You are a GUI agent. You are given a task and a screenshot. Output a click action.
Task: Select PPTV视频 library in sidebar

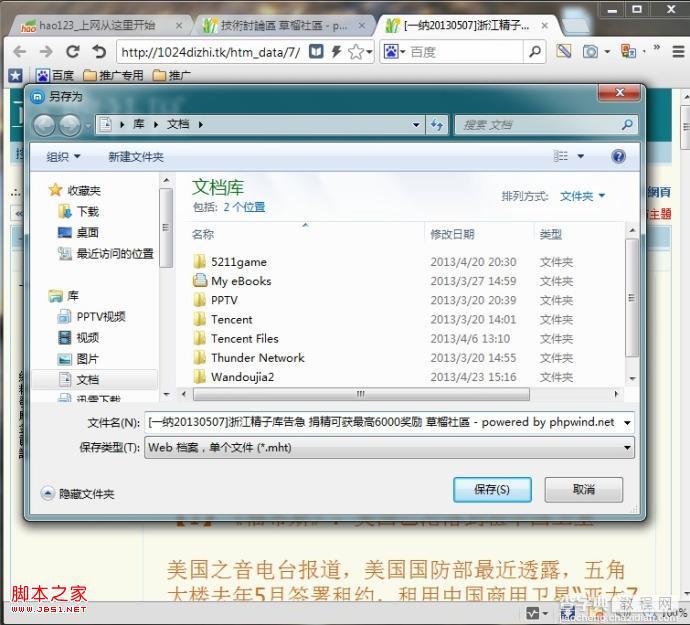(92, 316)
